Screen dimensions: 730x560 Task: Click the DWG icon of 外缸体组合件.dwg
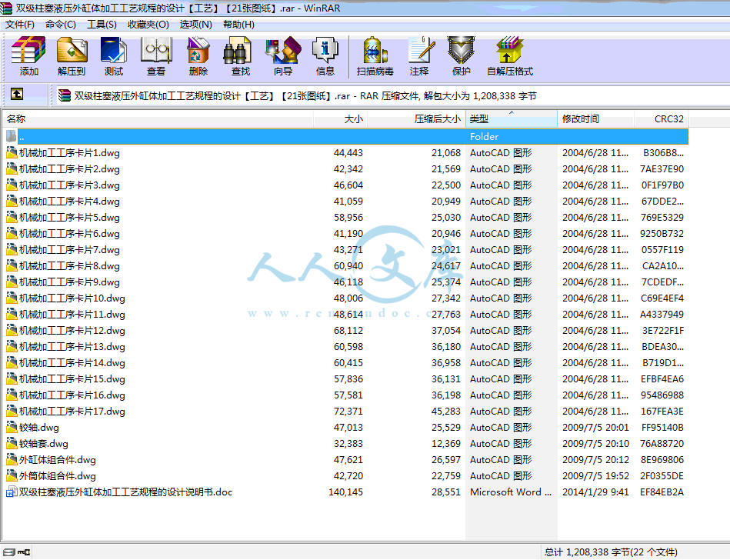coord(12,460)
